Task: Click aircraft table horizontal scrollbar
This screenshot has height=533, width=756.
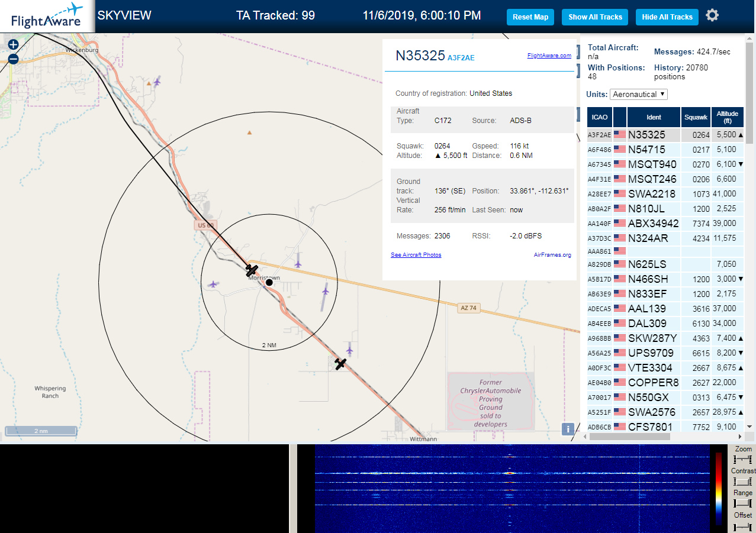Action: [x=629, y=437]
